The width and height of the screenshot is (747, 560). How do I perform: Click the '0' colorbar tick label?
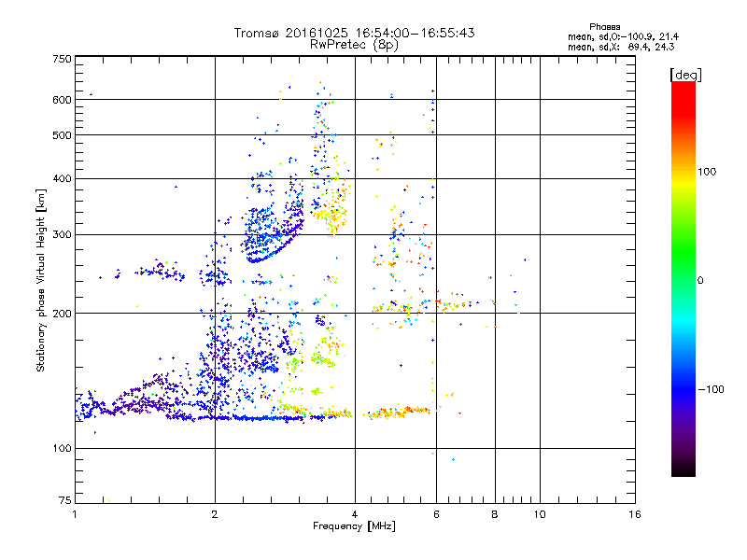coord(700,280)
